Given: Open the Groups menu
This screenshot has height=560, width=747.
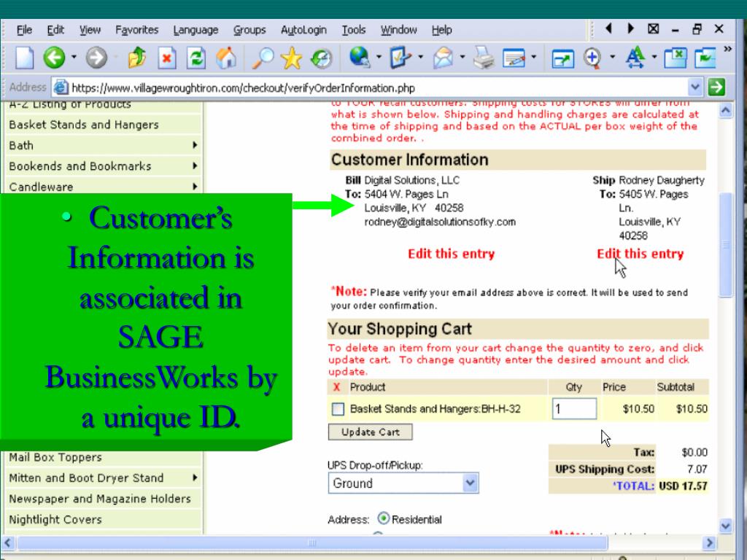Looking at the screenshot, I should point(249,30).
